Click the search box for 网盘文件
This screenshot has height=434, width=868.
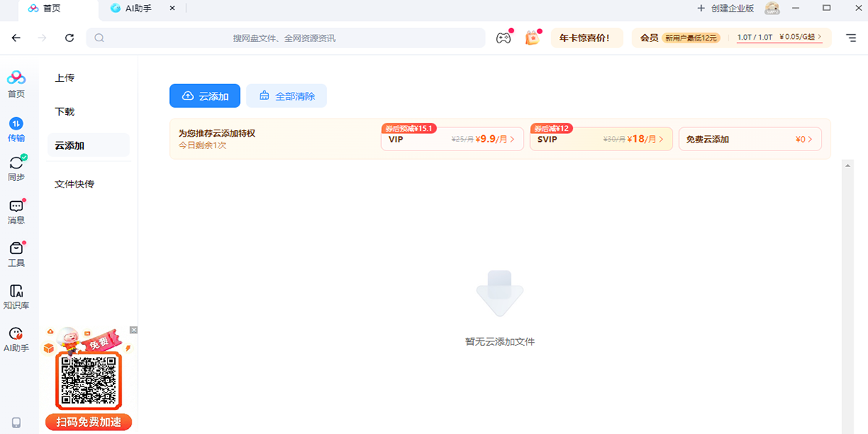[x=286, y=38]
